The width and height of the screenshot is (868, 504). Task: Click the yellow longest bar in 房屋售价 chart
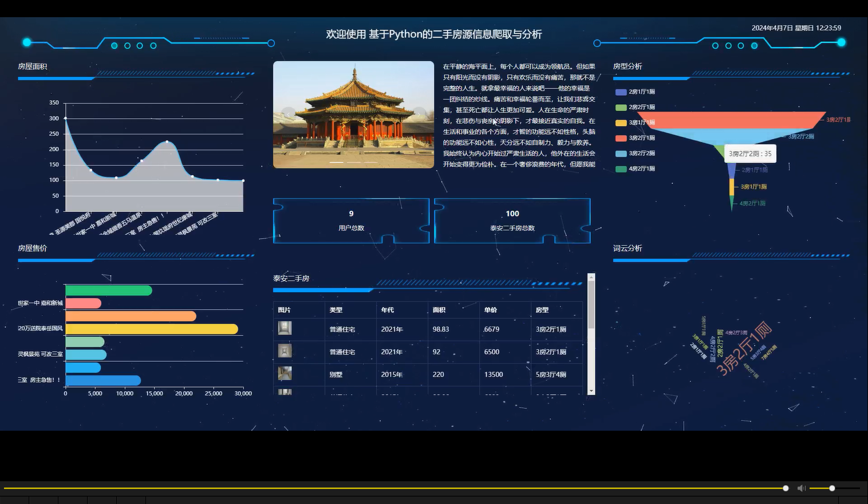pyautogui.click(x=152, y=329)
